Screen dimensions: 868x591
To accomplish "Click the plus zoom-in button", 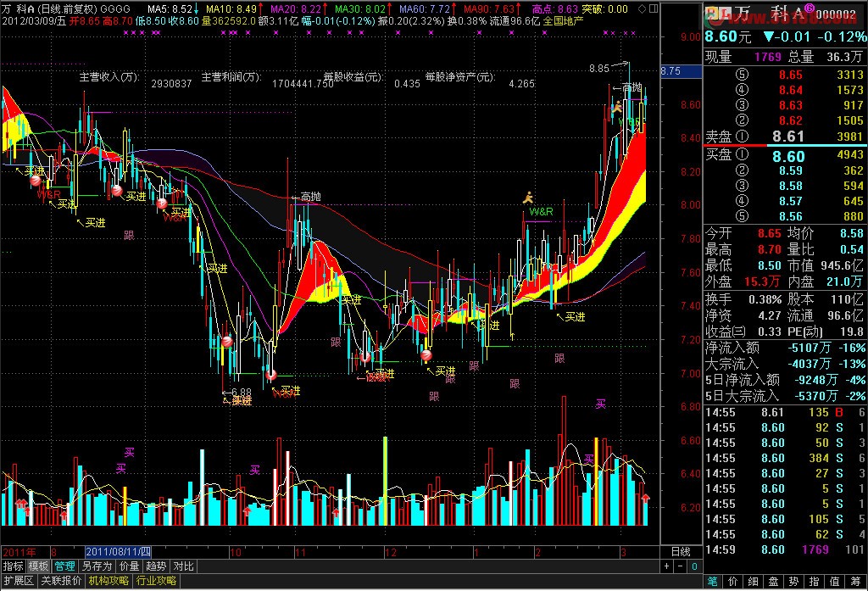I will 667,566.
